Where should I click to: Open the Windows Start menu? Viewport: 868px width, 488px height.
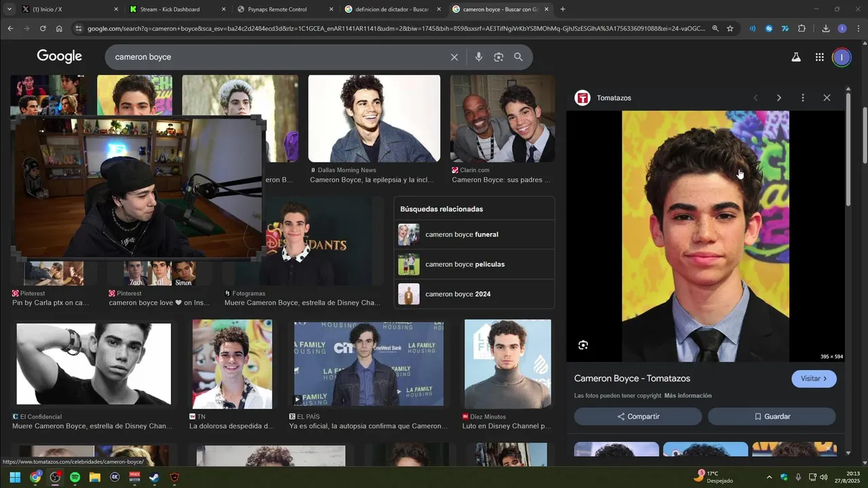coord(15,477)
